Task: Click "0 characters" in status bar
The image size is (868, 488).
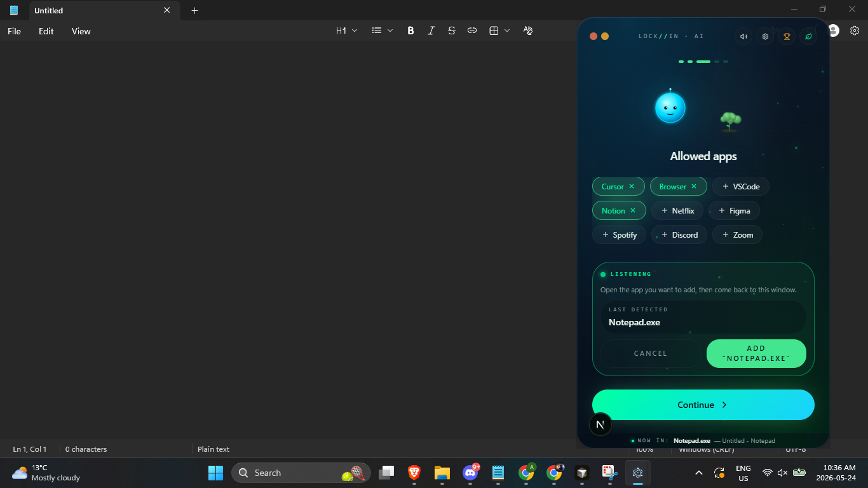Action: pyautogui.click(x=86, y=449)
